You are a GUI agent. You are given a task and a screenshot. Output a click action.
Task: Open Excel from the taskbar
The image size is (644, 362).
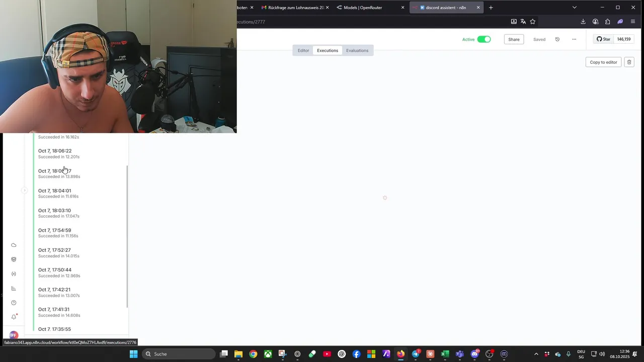coord(445,354)
